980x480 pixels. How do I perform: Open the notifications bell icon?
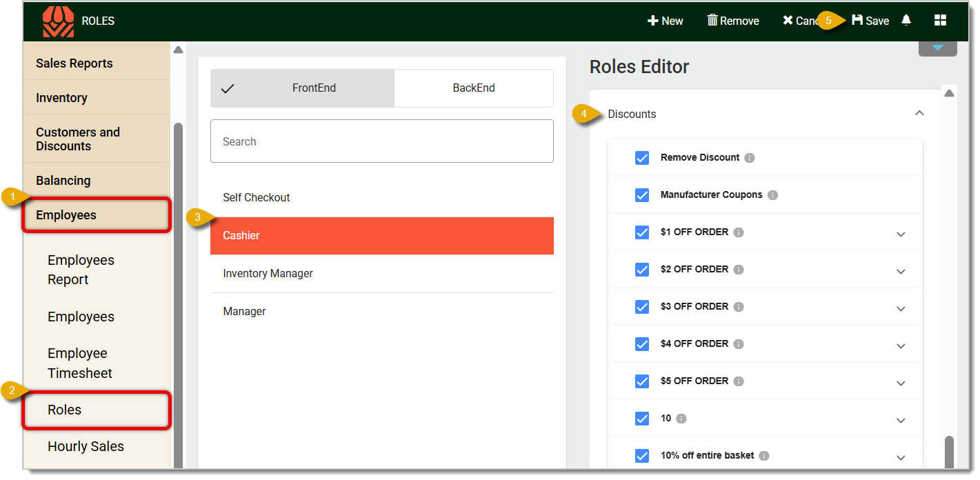pyautogui.click(x=906, y=20)
